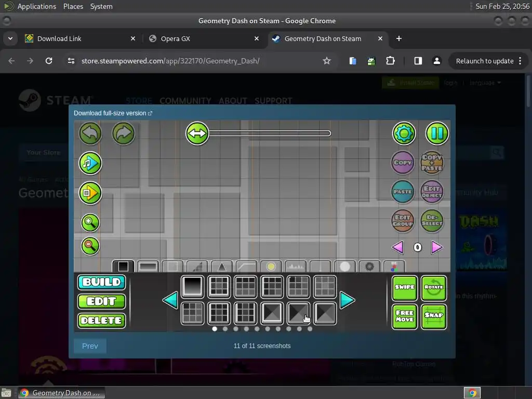Switch to the Opera GX tab
Image resolution: width=532 pixels, height=399 pixels.
pyautogui.click(x=204, y=38)
